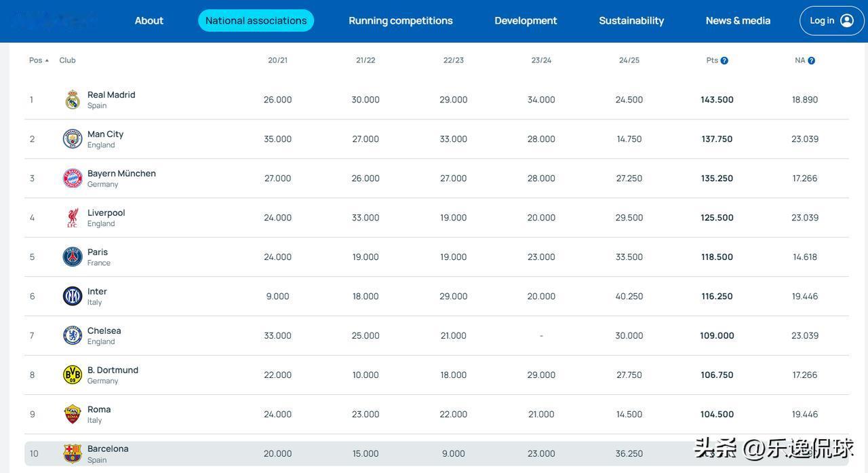Select Paris total 118.500

coord(717,257)
